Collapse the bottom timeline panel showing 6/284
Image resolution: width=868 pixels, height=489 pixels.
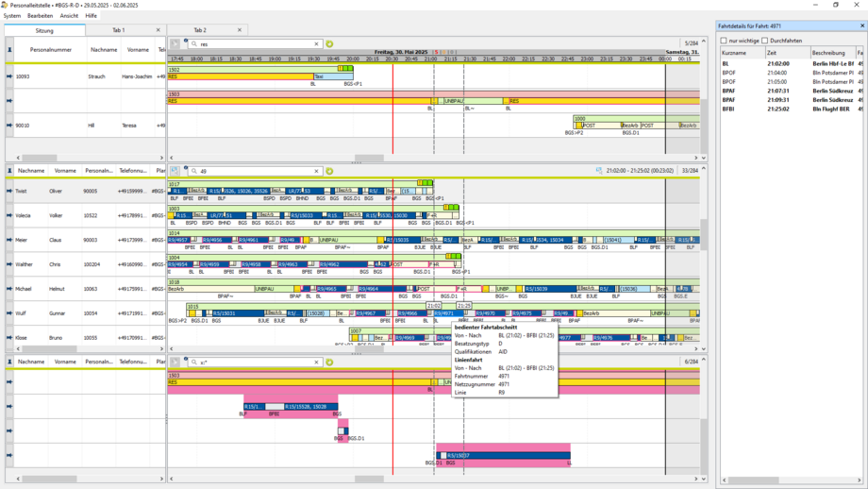pyautogui.click(x=703, y=362)
